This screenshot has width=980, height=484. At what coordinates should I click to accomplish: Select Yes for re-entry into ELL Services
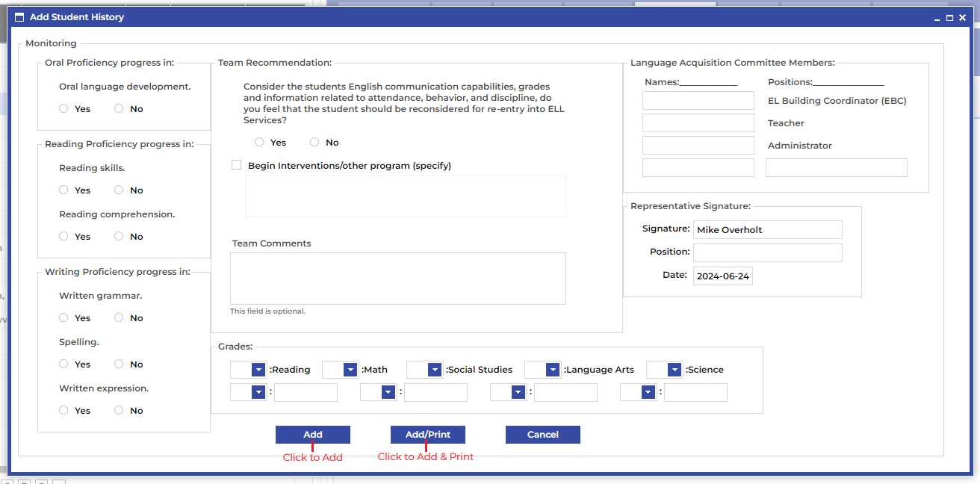[x=259, y=143]
